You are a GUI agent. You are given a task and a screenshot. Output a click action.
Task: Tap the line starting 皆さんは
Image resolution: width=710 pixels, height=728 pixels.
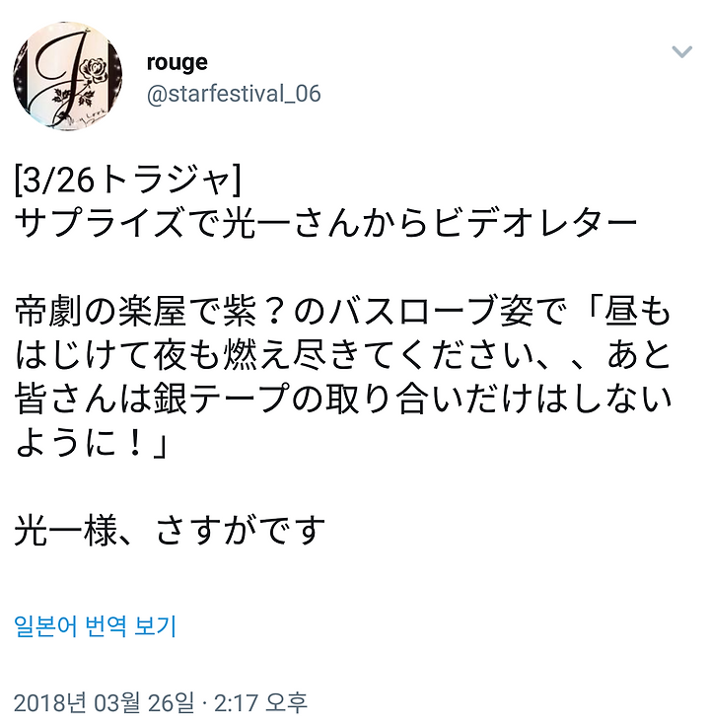coord(343,400)
